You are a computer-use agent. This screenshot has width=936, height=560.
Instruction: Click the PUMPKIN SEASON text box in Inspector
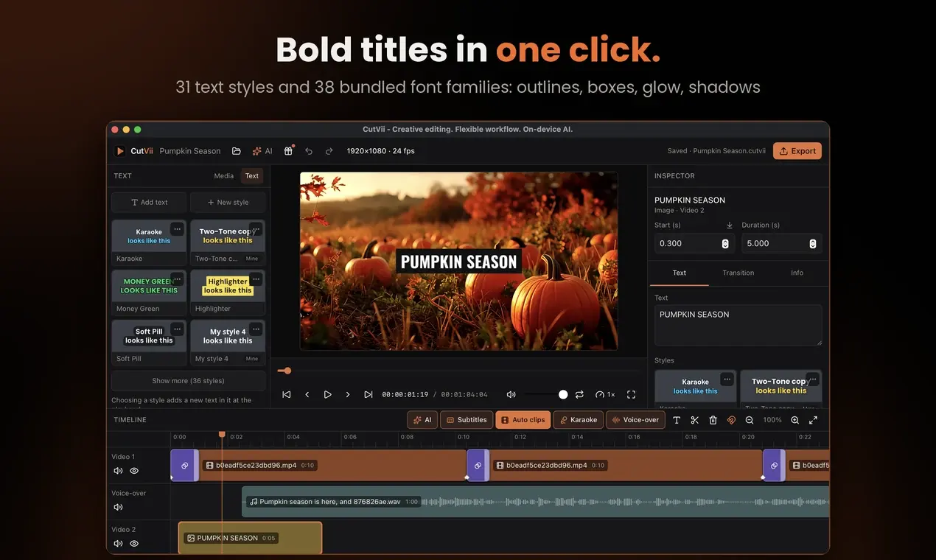pyautogui.click(x=738, y=325)
